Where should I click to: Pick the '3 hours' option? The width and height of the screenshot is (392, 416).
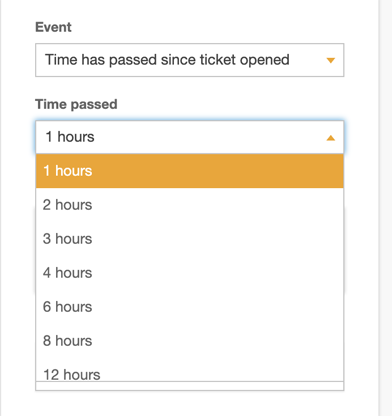coord(190,239)
